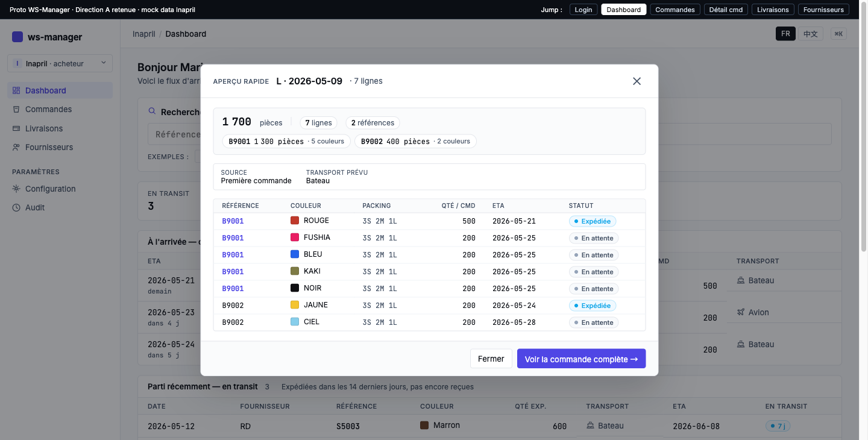Click the dialog title L · 2026-05-09
868x440 pixels.
[x=309, y=81]
